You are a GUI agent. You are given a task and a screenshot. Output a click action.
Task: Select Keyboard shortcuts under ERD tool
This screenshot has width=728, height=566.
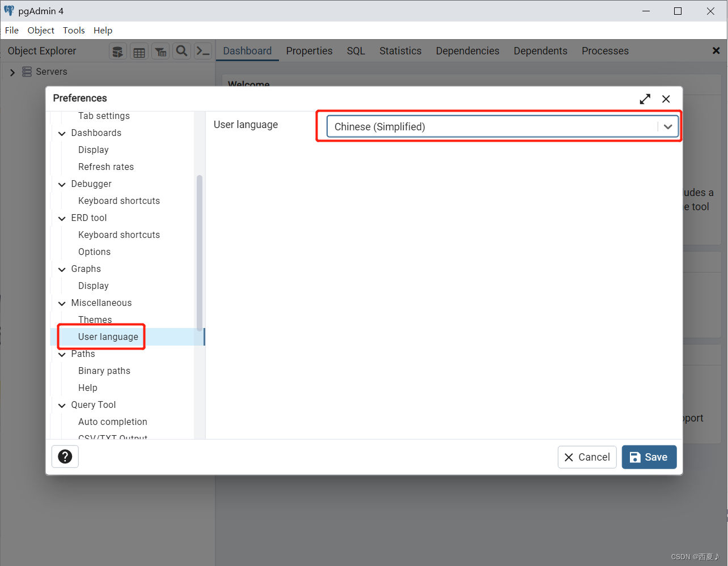click(119, 235)
